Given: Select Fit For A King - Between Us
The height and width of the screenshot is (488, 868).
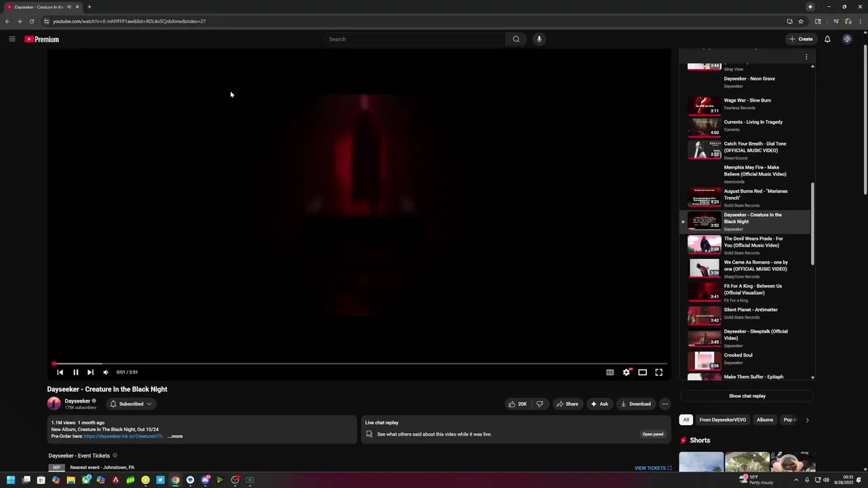Looking at the screenshot, I should (x=745, y=293).
